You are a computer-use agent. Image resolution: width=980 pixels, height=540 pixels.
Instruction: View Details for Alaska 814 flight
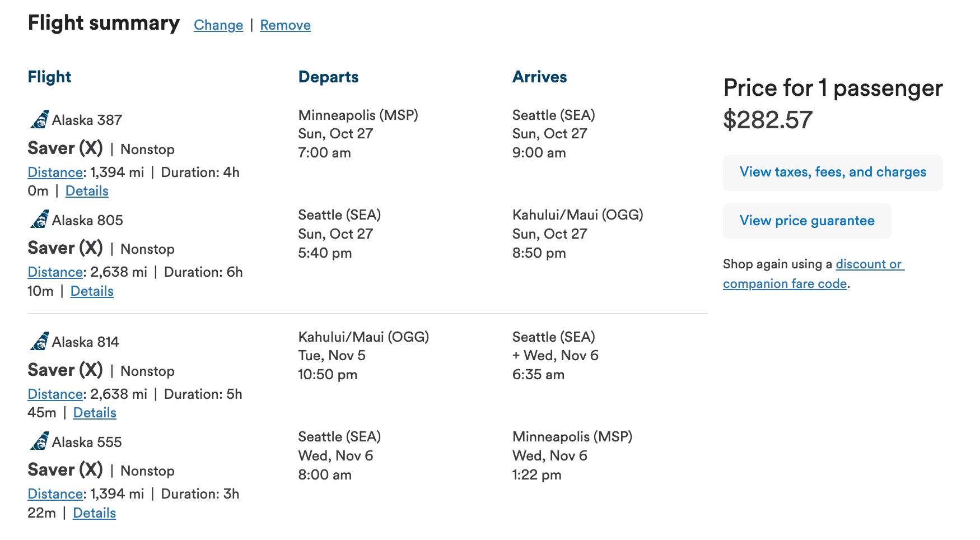[x=95, y=413]
